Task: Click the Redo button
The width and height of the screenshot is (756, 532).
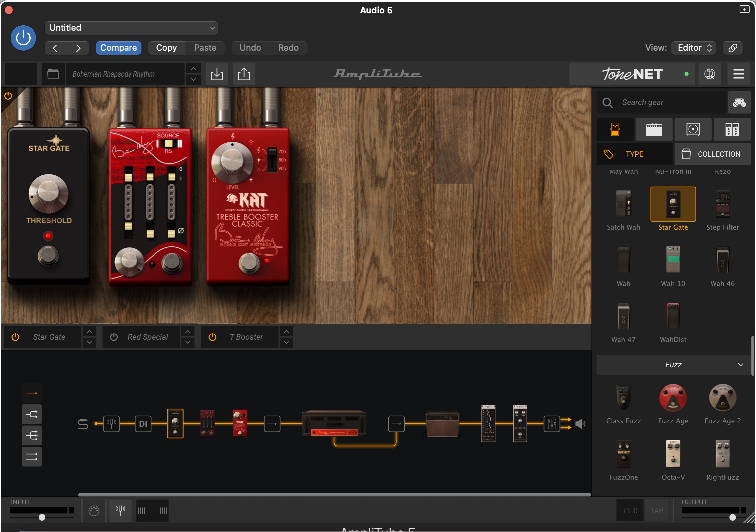Action: [288, 48]
